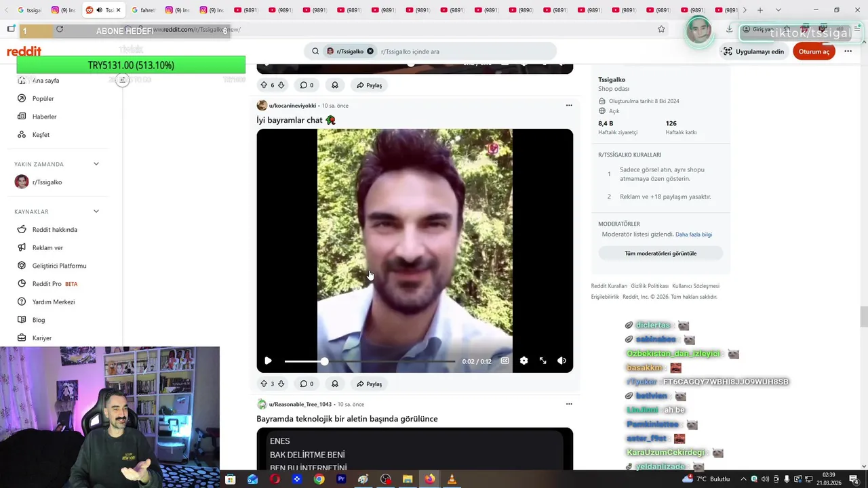Remove r/Tssigalko filter from search

coord(370,52)
